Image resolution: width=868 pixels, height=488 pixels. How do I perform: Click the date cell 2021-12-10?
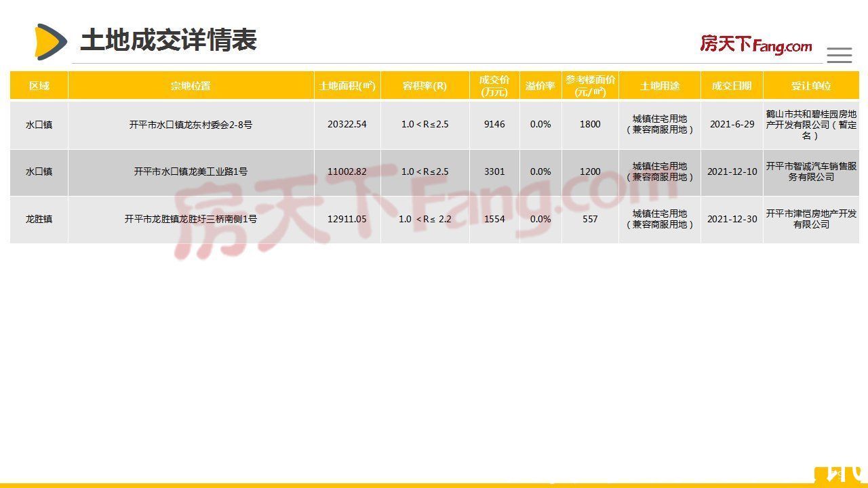732,171
